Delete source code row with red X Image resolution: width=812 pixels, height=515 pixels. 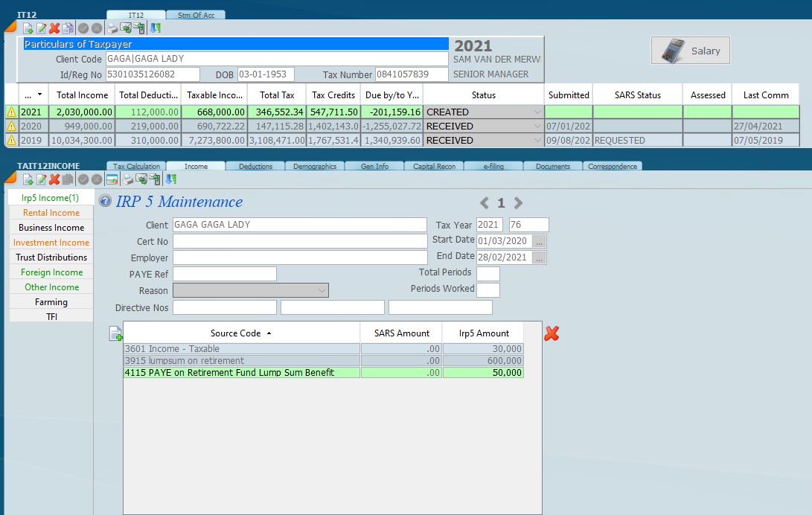(x=552, y=333)
